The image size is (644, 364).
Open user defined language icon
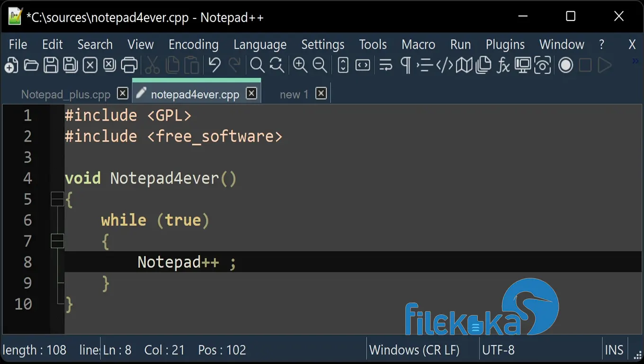[445, 65]
